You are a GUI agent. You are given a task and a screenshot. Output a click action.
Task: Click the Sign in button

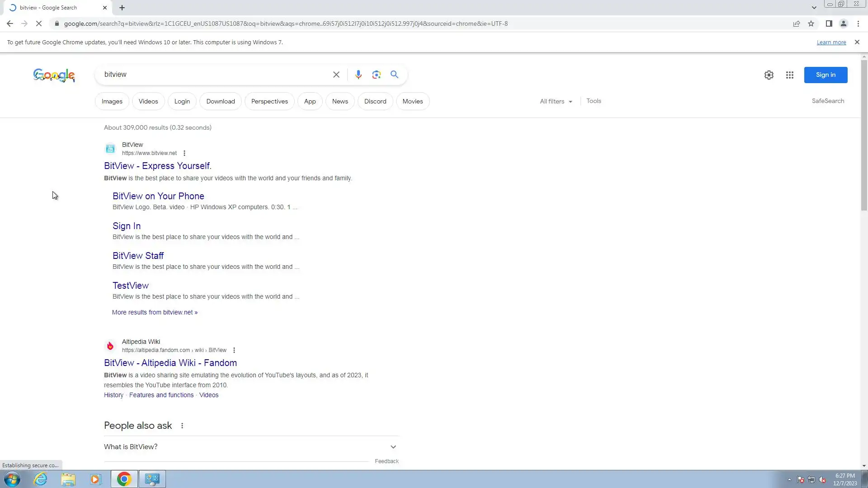tap(825, 75)
